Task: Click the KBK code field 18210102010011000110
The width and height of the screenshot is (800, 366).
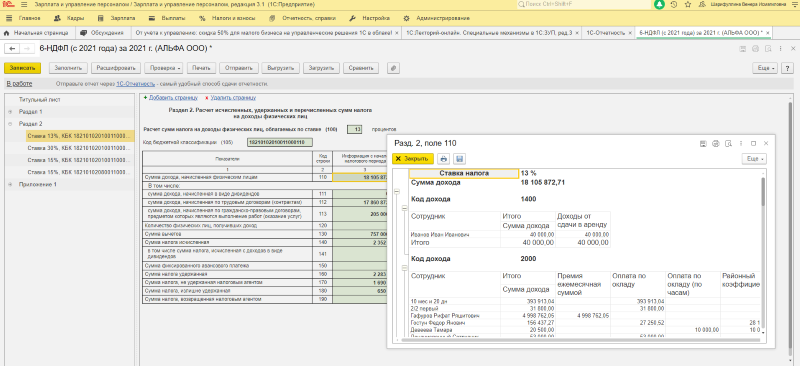Action: pos(279,142)
